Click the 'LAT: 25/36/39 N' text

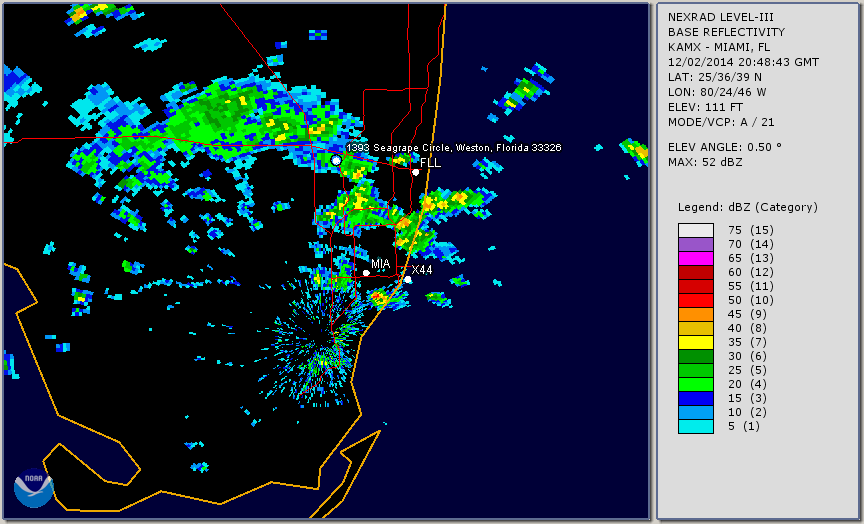tap(715, 77)
